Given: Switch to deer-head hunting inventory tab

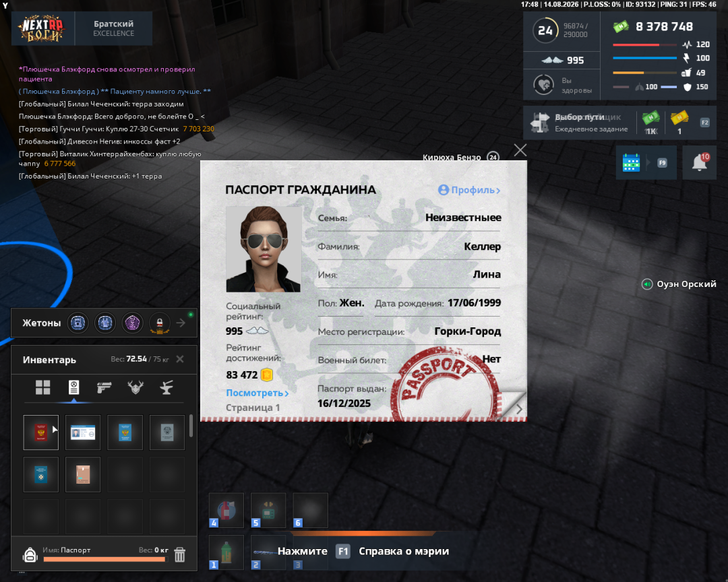Looking at the screenshot, I should click(x=135, y=387).
